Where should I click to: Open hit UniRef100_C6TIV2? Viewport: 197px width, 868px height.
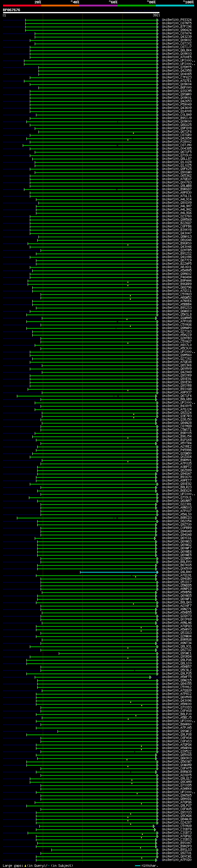click(176, 43)
